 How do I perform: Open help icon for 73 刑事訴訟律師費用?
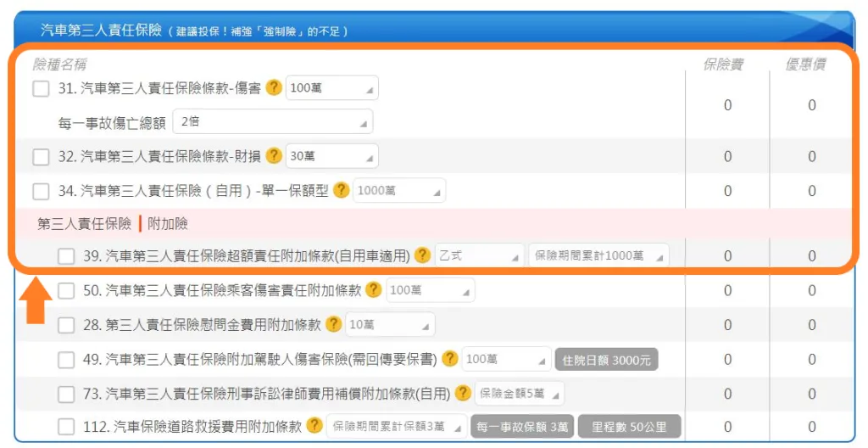pos(463,393)
